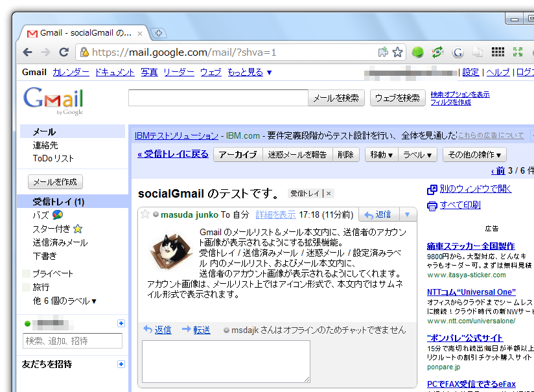Image resolution: width=534 pixels, height=392 pixels.
Task: Click the green ball extension icon
Action: pos(417,52)
